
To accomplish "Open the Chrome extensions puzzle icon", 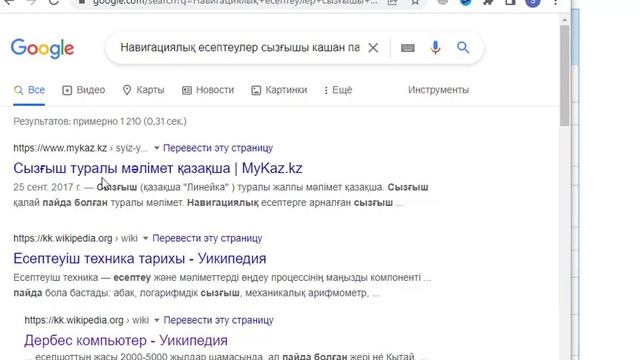I will 488,2.
